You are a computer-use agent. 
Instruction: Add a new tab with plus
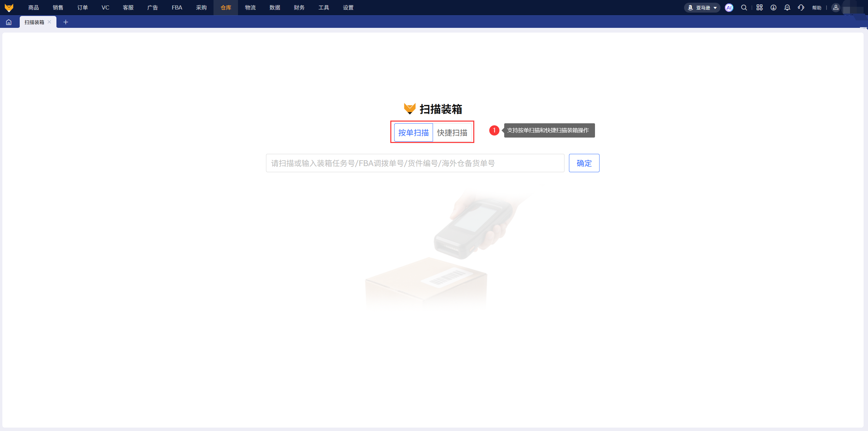[x=66, y=22]
